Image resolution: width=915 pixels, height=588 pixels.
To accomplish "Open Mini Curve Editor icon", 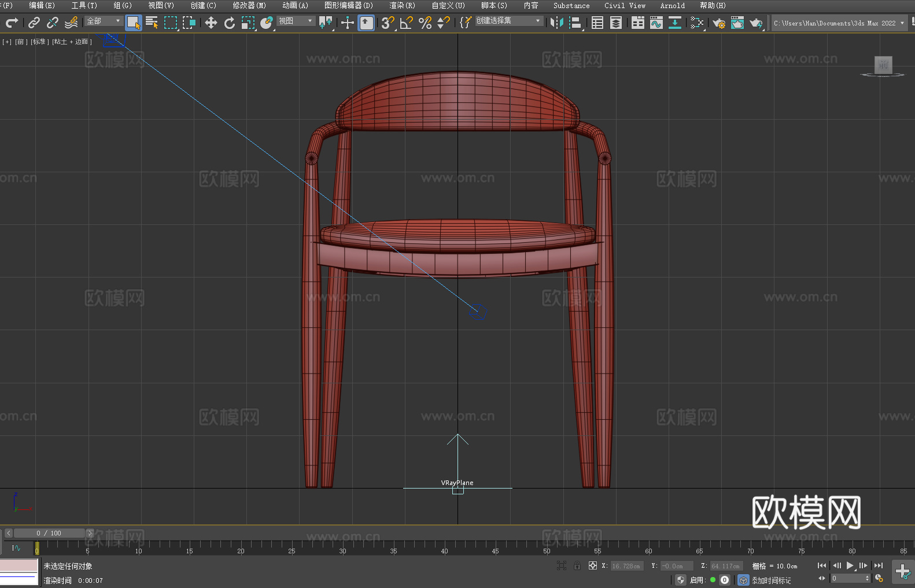I will (16, 548).
